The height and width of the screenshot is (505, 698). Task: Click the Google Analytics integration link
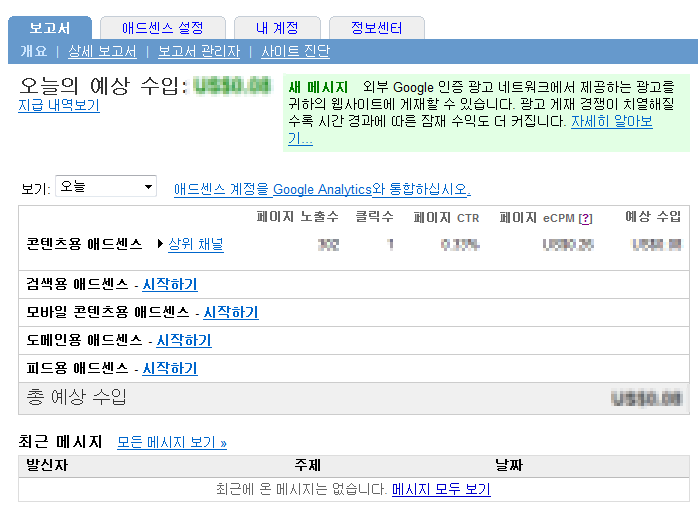[322, 189]
